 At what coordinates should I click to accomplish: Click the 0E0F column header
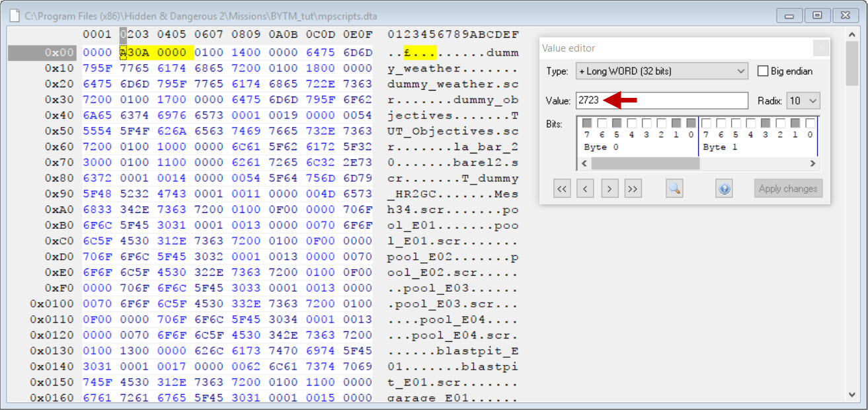pyautogui.click(x=357, y=34)
